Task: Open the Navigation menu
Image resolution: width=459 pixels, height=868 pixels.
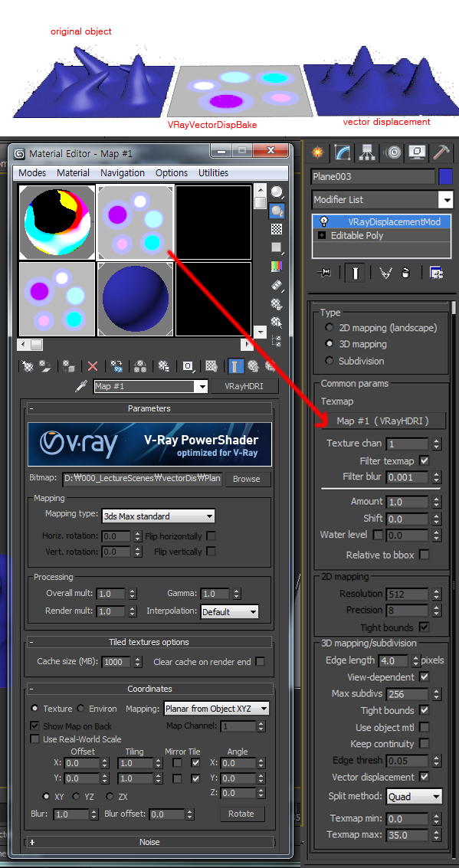Action: tap(123, 172)
